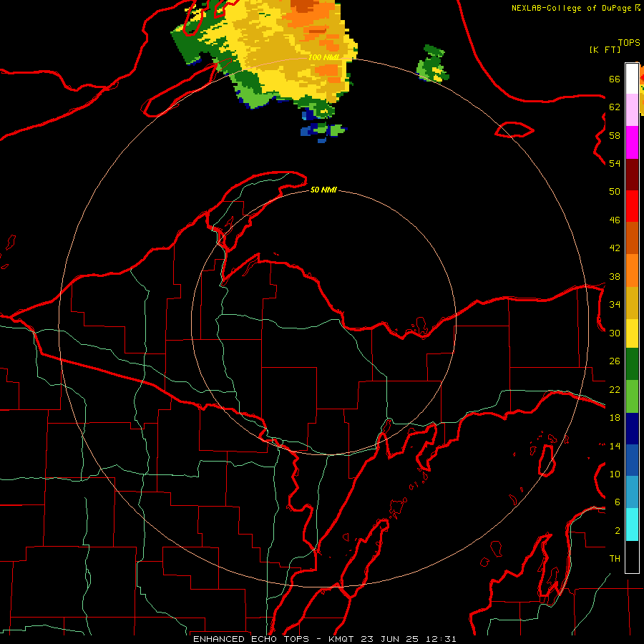Click the dark green 26 kft swatch
This screenshot has width=644, height=644.
coord(632,364)
